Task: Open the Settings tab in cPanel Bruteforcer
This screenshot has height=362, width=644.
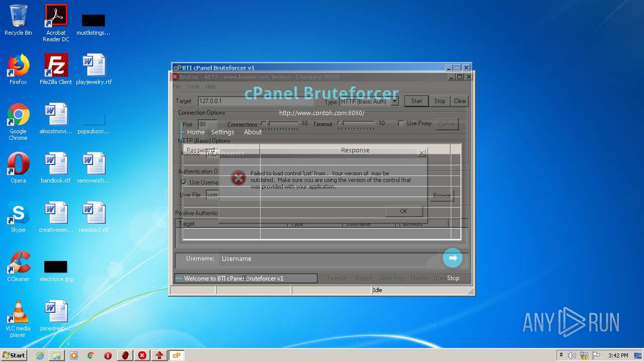Action: pos(222,132)
